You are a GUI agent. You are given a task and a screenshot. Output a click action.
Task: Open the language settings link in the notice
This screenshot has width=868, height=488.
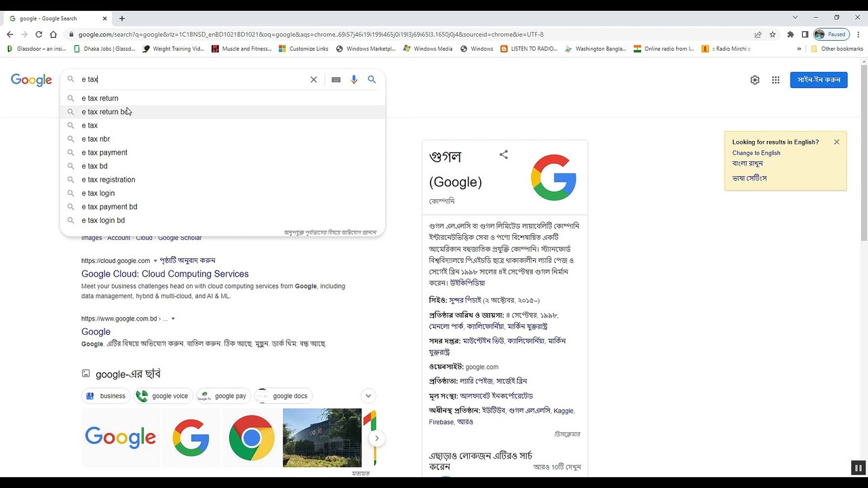pos(749,178)
